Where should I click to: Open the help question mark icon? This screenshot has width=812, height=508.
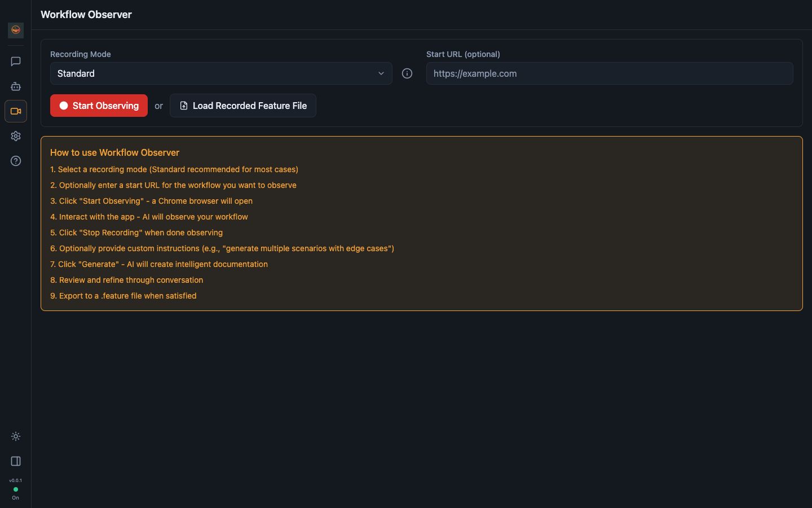tap(16, 161)
